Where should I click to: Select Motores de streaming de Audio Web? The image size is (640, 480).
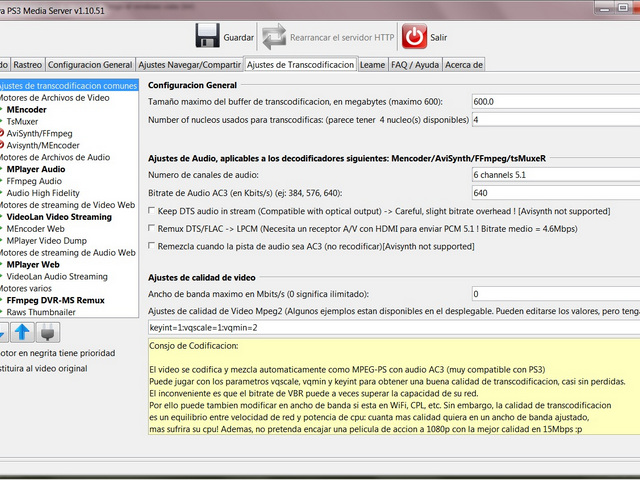(x=69, y=253)
